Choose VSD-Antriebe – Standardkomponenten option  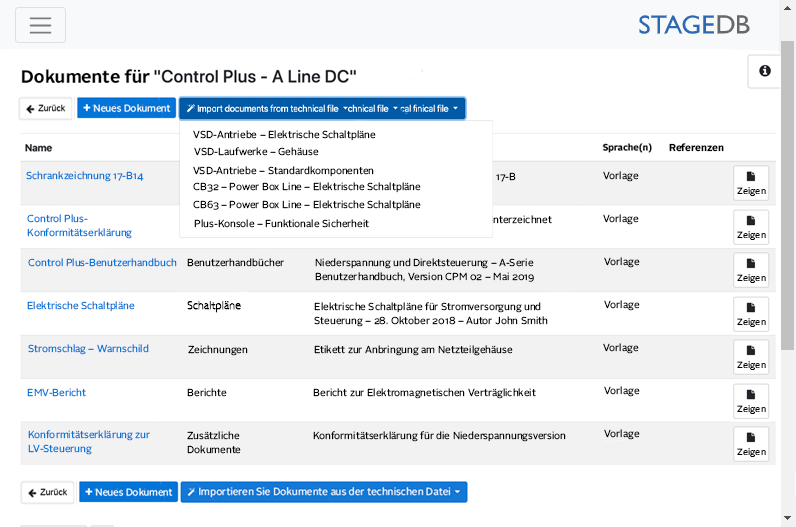point(283,170)
